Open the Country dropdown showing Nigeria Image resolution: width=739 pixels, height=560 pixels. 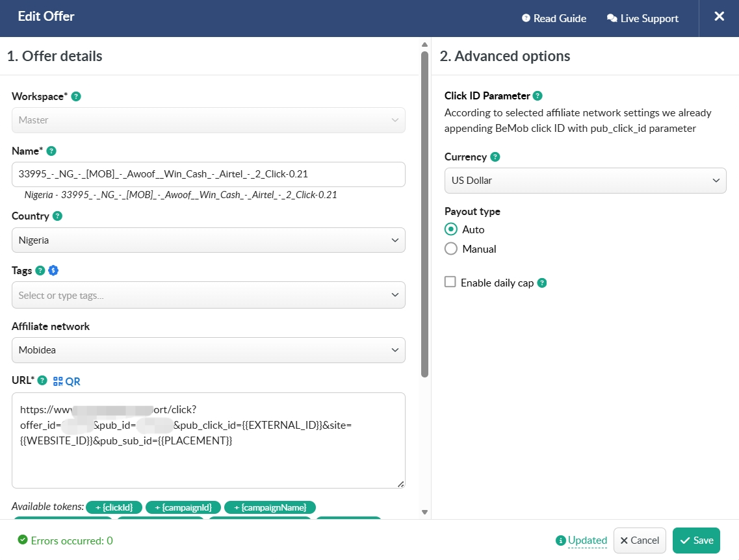(x=208, y=240)
